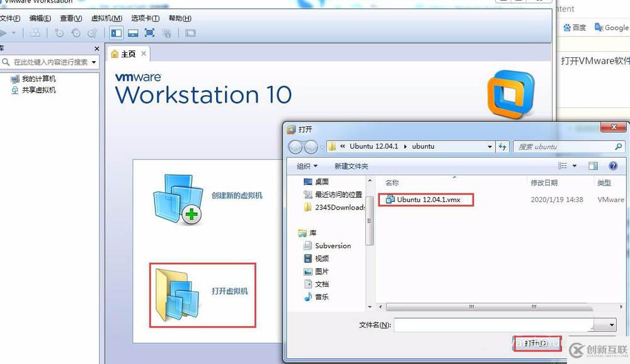Screen dimensions: 630x364
Task: Click the snapshot toolbar icon
Action: click(59, 33)
